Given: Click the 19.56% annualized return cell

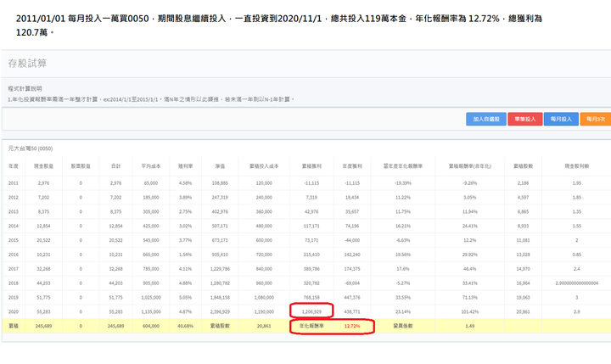Looking at the screenshot, I should (x=403, y=255).
